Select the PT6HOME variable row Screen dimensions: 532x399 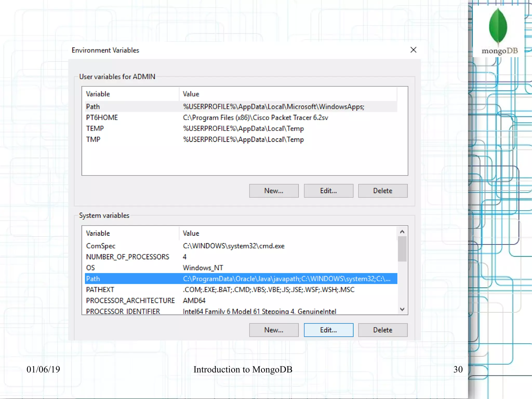coord(102,117)
